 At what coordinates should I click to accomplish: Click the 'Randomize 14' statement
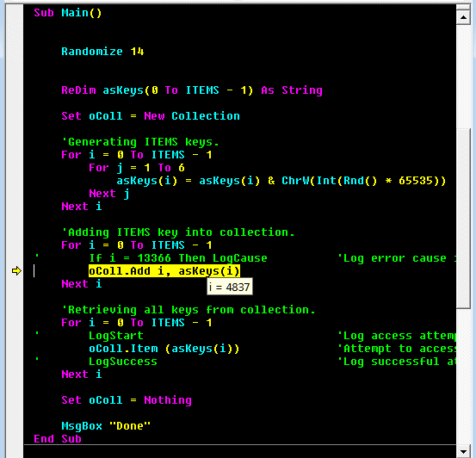click(x=102, y=52)
